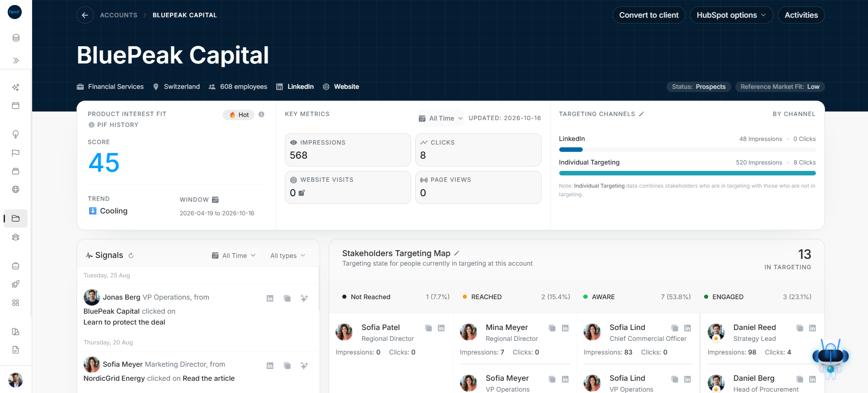
Task: Expand Signals All Time filter
Action: point(234,256)
